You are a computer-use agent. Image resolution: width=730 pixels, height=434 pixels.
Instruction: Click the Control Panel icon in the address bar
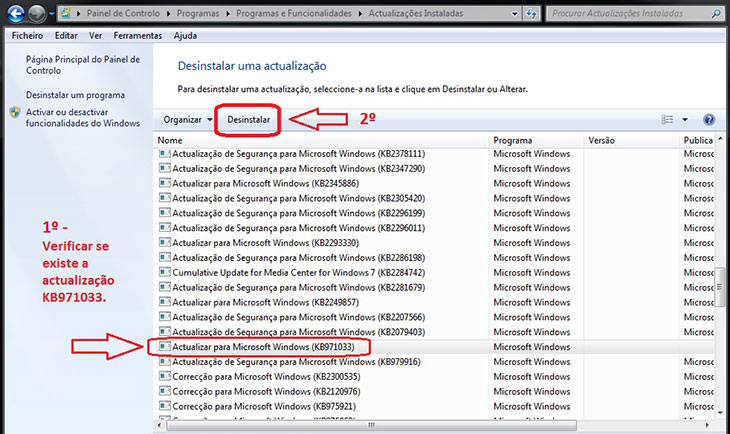tap(66, 14)
